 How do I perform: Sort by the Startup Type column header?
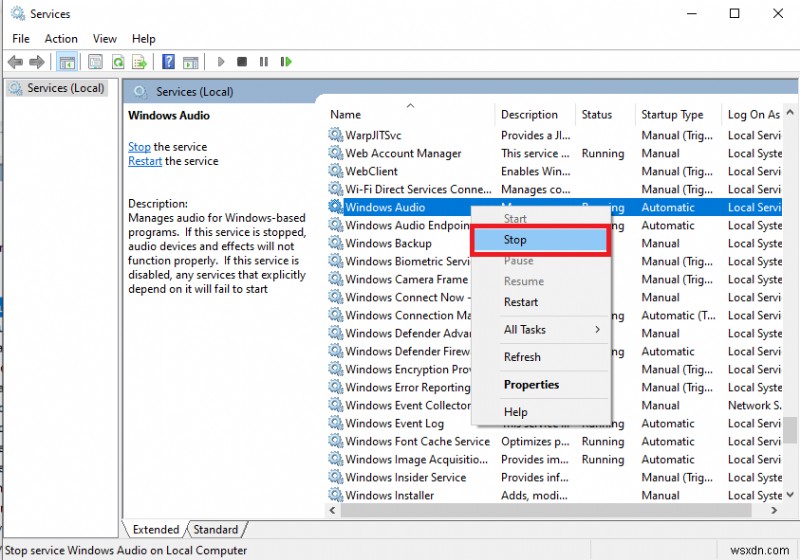coord(678,114)
